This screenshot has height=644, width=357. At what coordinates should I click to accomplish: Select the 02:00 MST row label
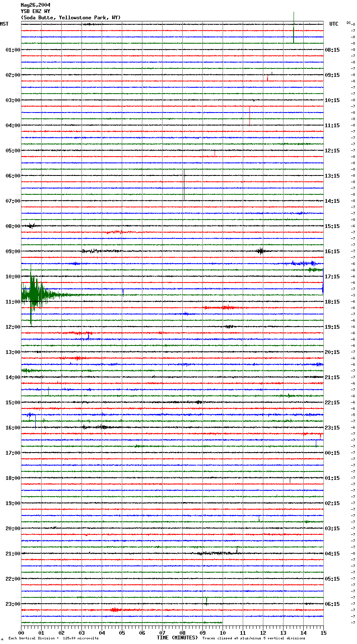pos(13,75)
